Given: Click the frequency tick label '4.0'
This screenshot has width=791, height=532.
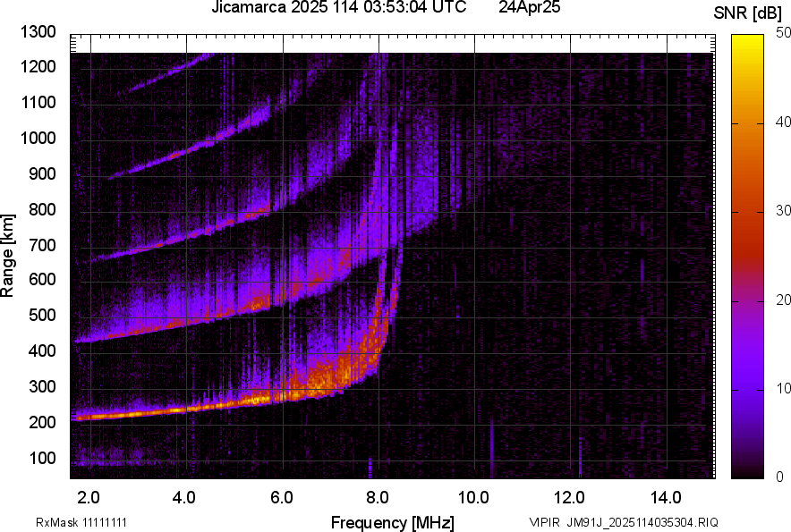Looking at the screenshot, I should point(184,498).
